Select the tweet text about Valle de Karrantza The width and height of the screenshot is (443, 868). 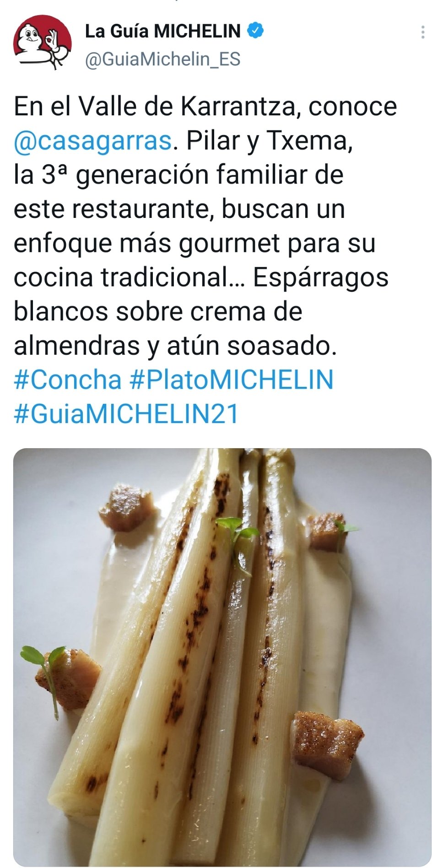pyautogui.click(x=205, y=260)
